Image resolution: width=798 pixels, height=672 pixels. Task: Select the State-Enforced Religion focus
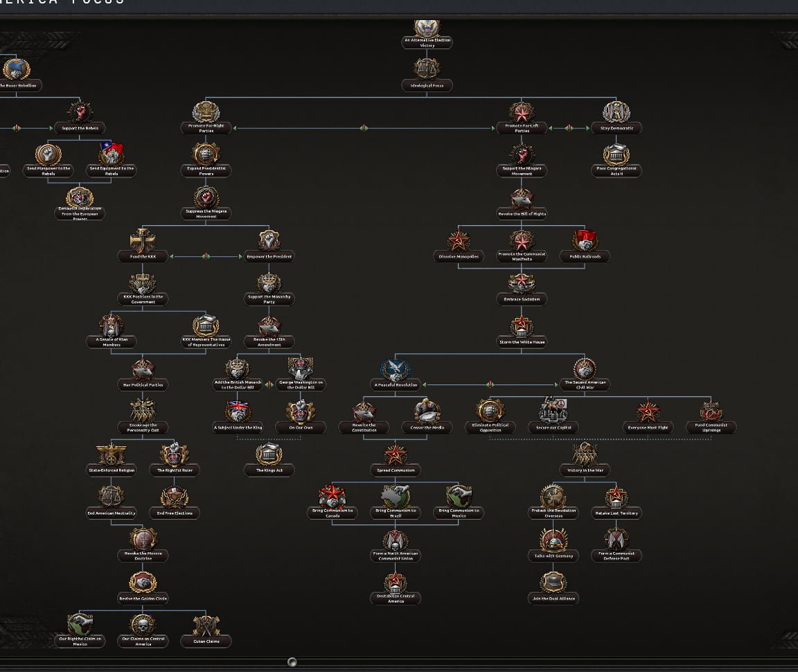(x=112, y=460)
